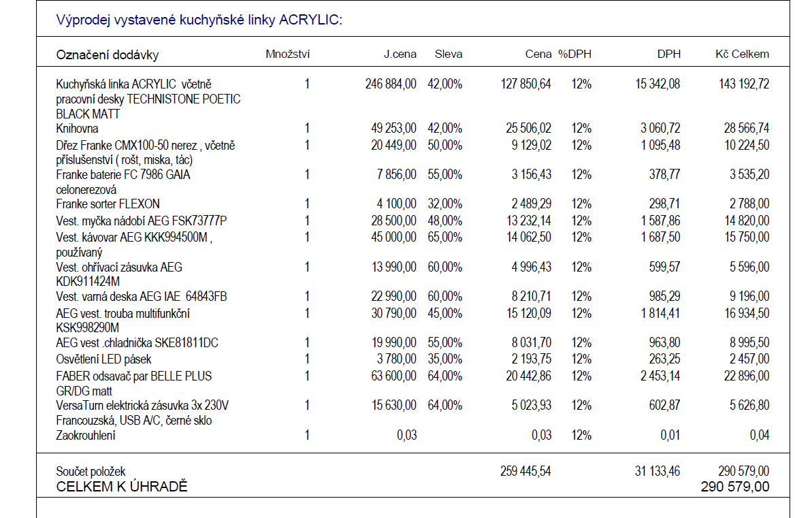Screen dimensions: 812x518
Task: Click the 'Označení dodávky' column header
Action: pyautogui.click(x=107, y=55)
